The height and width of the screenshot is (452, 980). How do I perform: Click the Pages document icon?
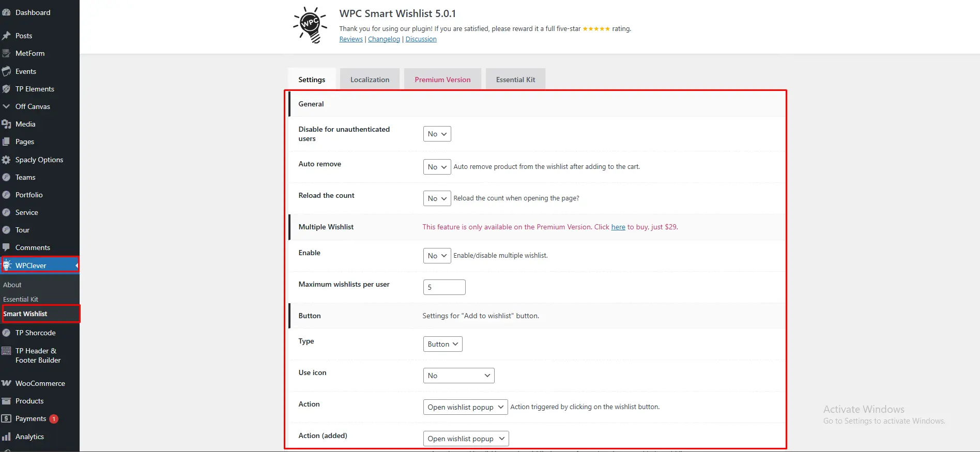pos(6,142)
